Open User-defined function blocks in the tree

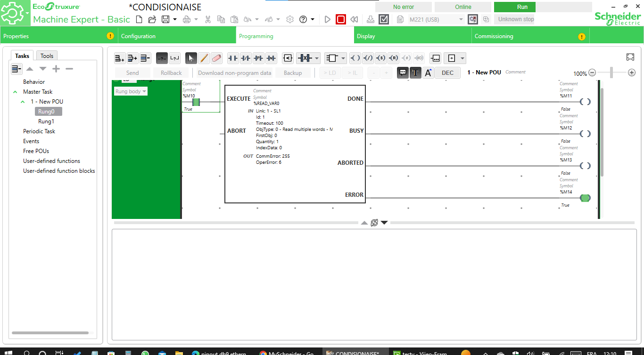pos(59,171)
